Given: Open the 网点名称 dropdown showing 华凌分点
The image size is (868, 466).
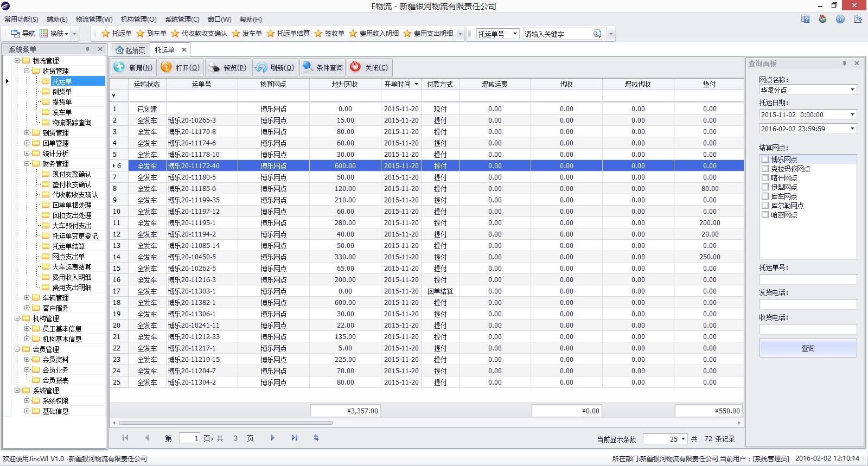Looking at the screenshot, I should click(852, 90).
